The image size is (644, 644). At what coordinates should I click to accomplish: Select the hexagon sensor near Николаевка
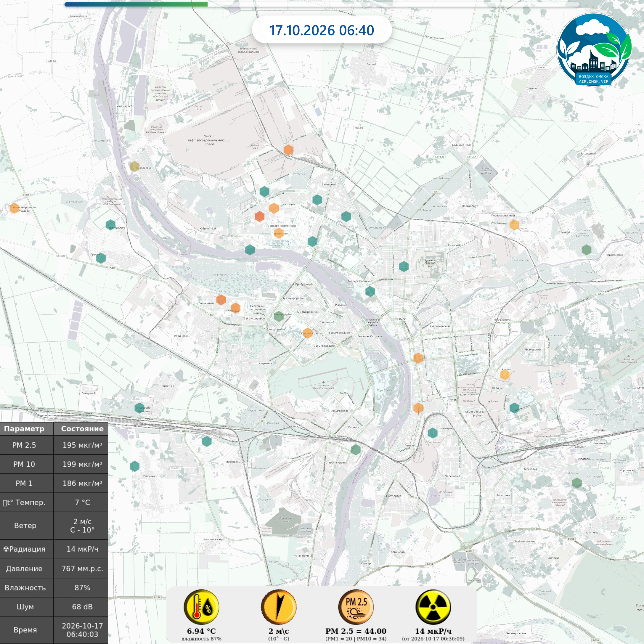click(134, 166)
